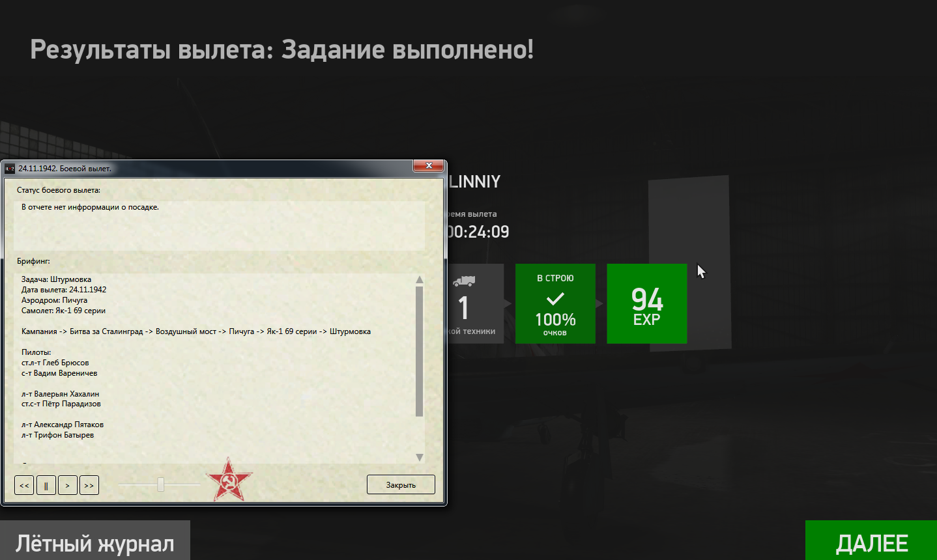The image size is (937, 560).
Task: Continue with the ДАЛЕЕ button
Action: [871, 540]
